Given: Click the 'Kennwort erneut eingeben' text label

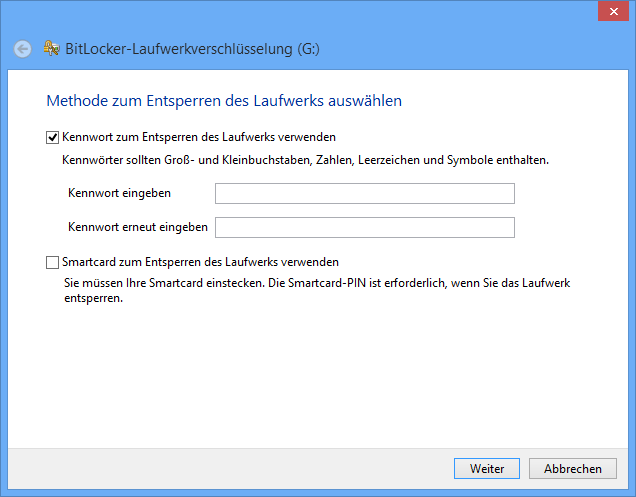Looking at the screenshot, I should pos(138,227).
